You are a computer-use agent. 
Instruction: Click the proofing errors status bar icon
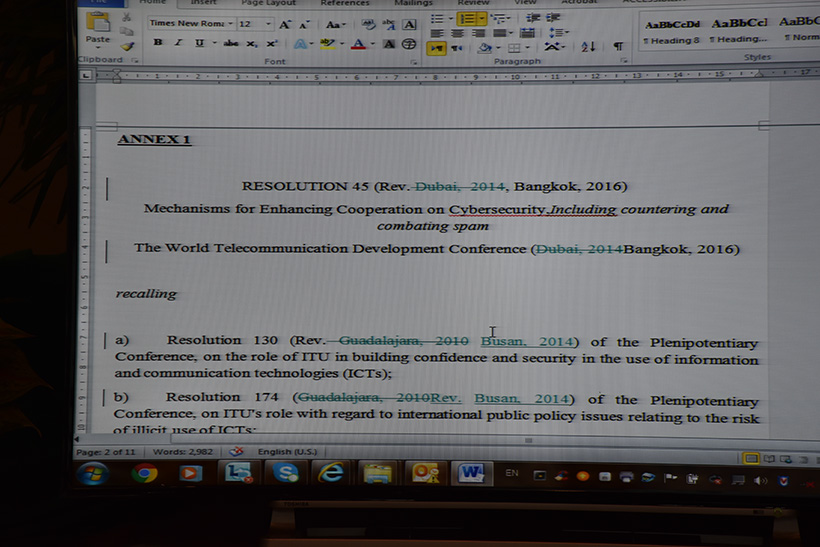[236, 451]
